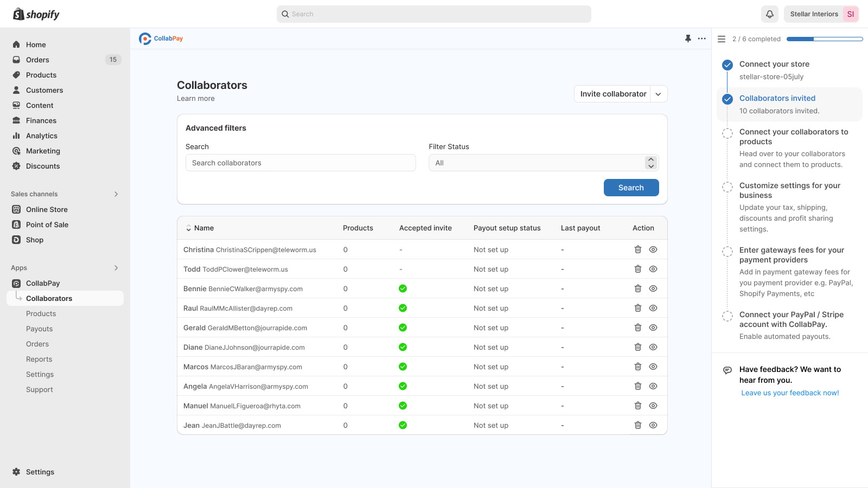Click eye icon for Marcos

coord(653,367)
